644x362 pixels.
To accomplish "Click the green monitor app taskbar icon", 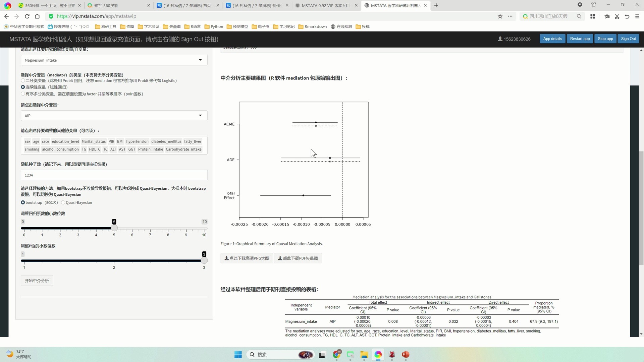I will click(x=351, y=355).
